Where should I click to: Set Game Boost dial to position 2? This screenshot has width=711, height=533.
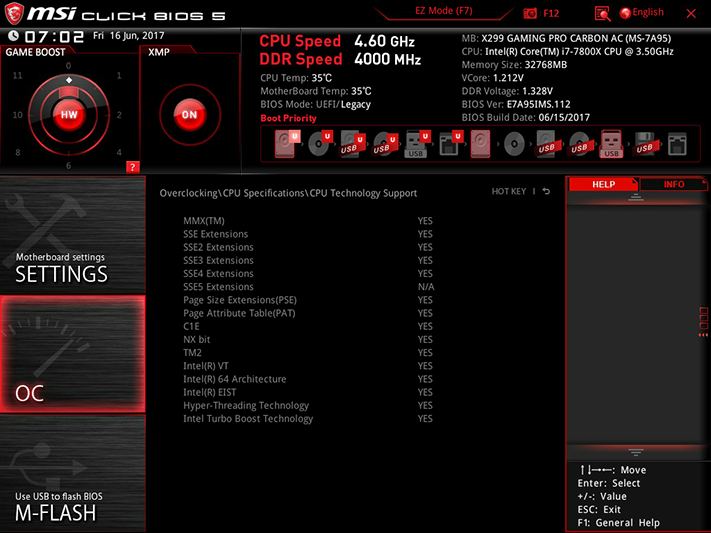coord(119,115)
